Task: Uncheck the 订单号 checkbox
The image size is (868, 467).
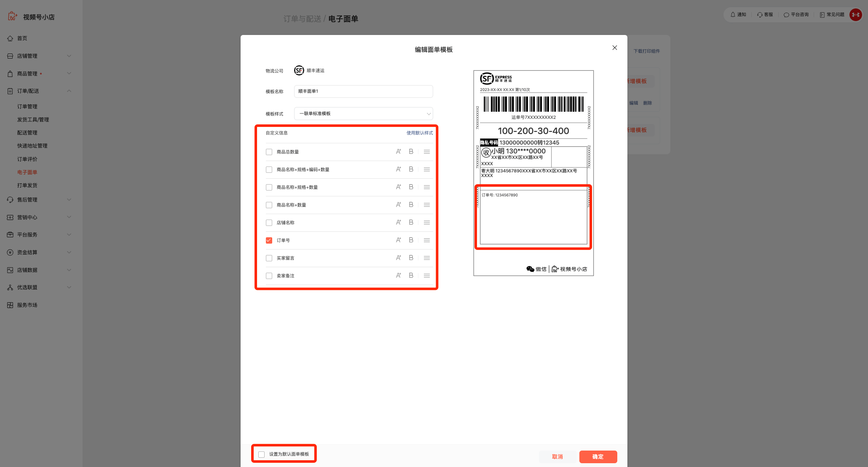Action: tap(269, 240)
